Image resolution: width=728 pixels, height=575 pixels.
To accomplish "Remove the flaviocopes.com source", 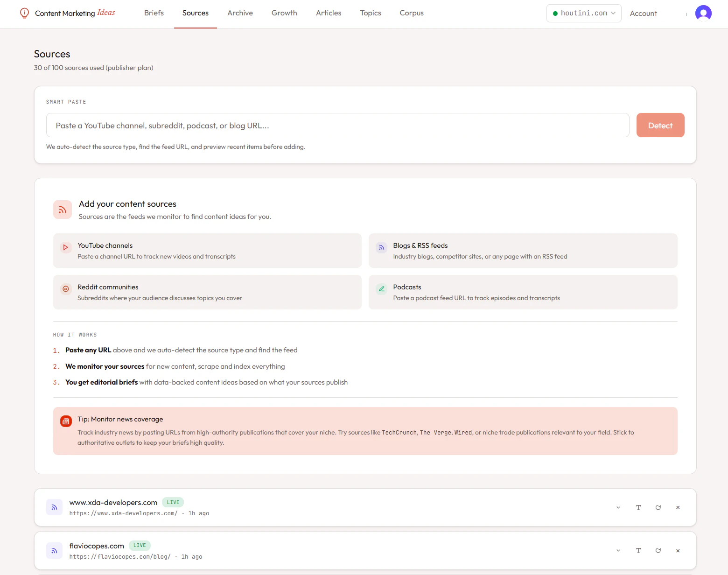I will pos(678,550).
